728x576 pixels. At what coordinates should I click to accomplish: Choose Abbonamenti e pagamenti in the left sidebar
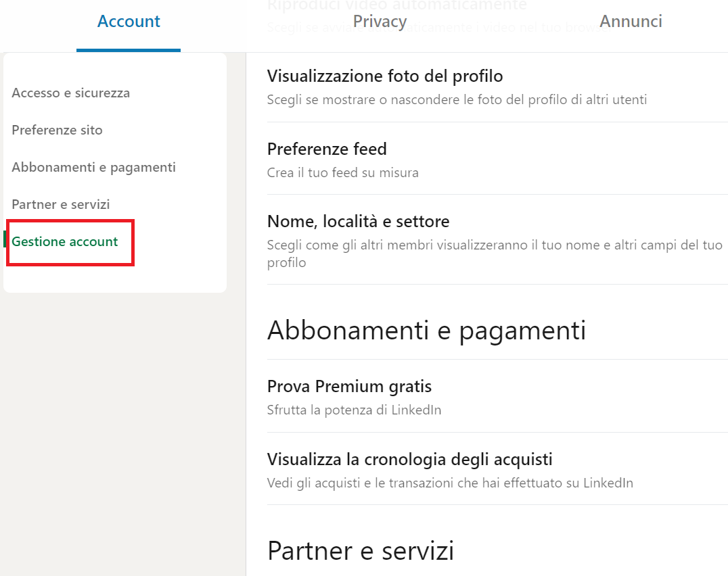[x=93, y=167]
